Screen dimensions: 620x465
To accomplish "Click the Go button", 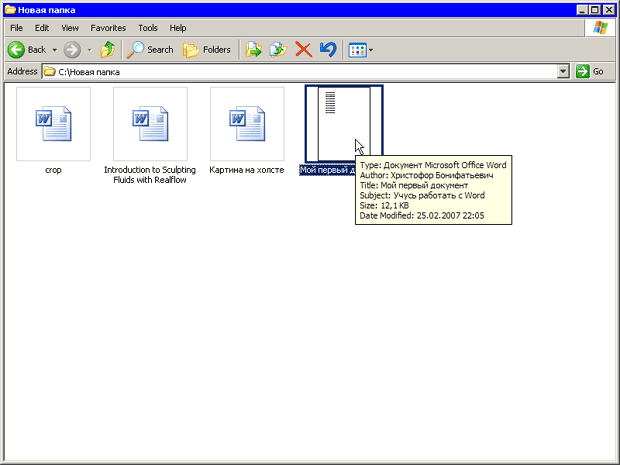I will tap(590, 72).
